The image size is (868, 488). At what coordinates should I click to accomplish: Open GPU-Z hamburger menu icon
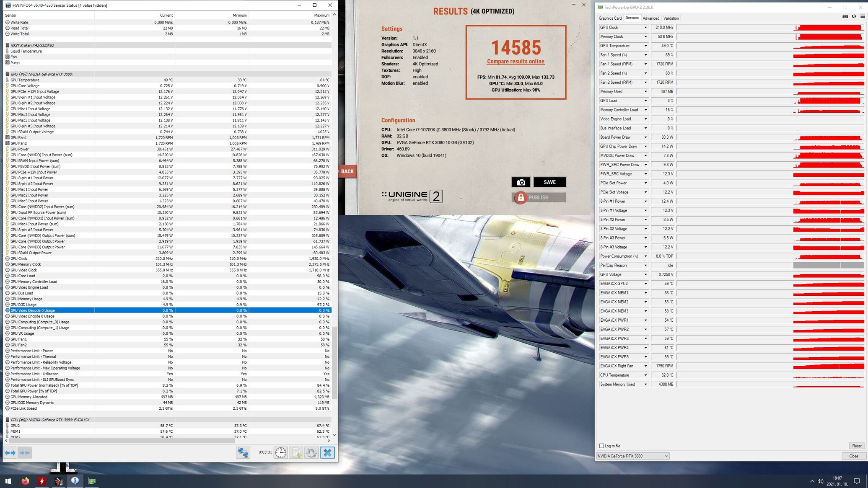[x=862, y=16]
